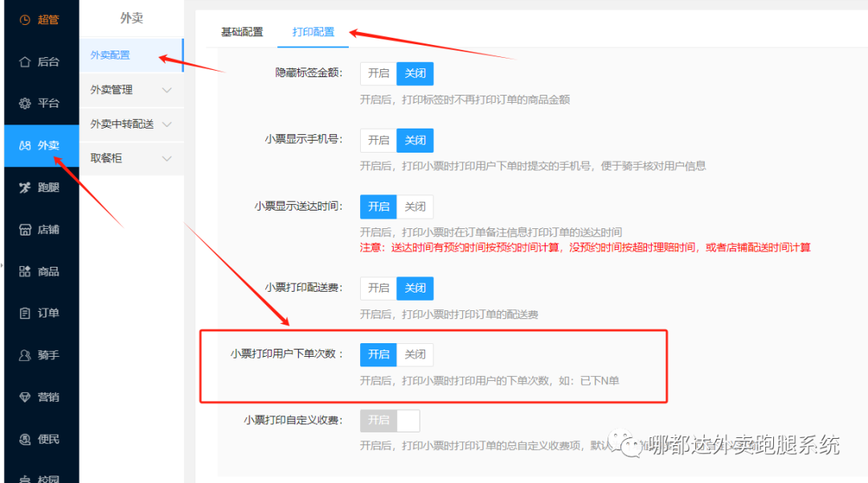Select 开启 for 小票打印用户下单次数
Screen dimensions: 868x483
379,354
